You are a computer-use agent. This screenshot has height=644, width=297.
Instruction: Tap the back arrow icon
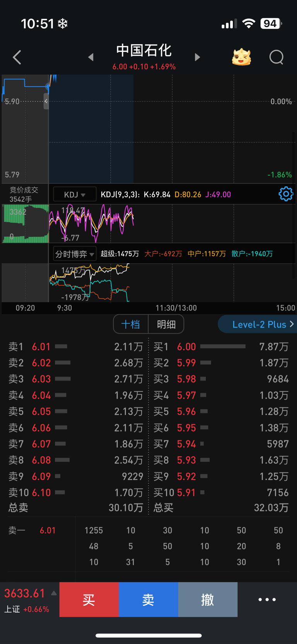(17, 57)
